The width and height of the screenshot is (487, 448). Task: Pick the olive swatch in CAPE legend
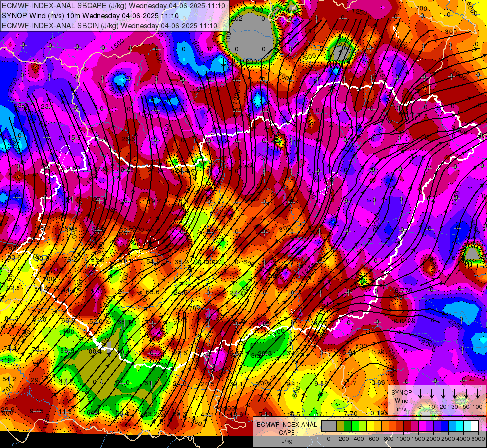coord(340,426)
